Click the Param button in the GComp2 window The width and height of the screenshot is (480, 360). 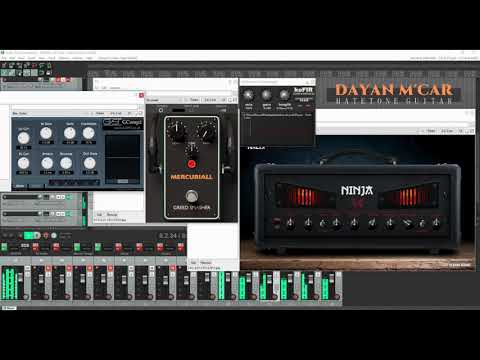point(100,114)
